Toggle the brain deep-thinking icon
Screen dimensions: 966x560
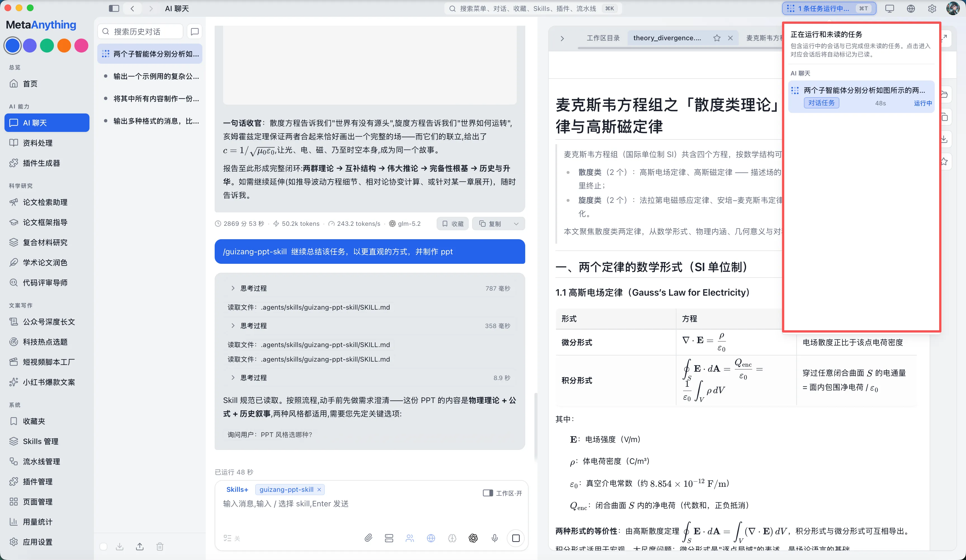click(452, 538)
